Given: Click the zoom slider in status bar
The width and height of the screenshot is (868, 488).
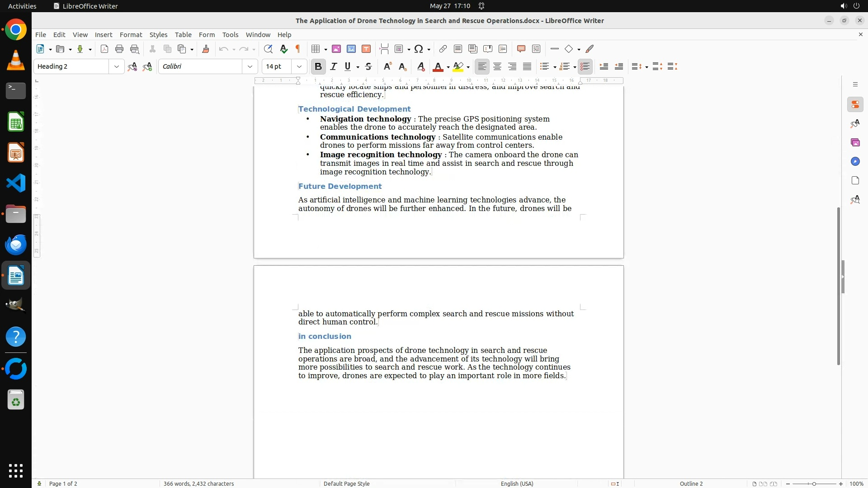Looking at the screenshot, I should click(814, 483).
